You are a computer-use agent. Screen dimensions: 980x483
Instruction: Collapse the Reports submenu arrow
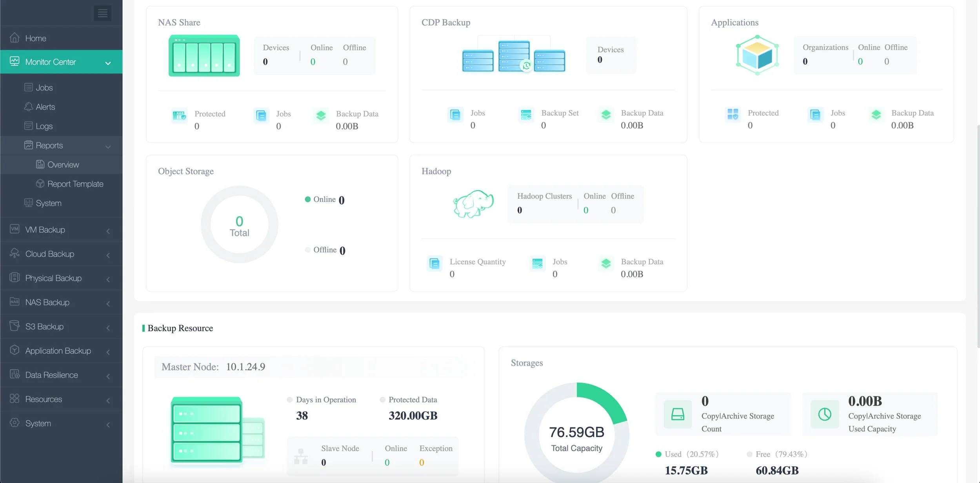click(108, 146)
